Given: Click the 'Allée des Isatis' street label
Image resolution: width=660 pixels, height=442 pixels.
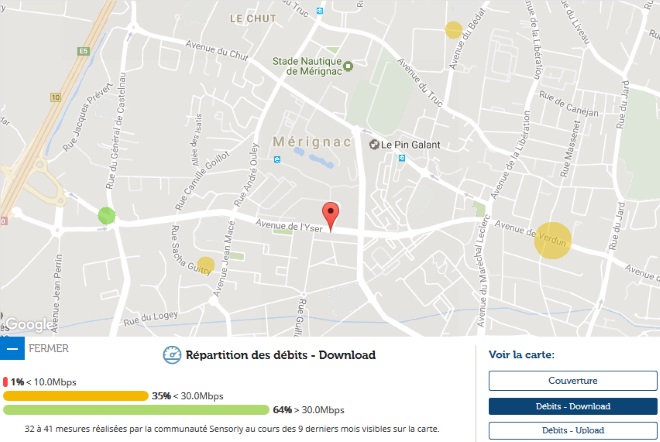Looking at the screenshot, I should click(x=196, y=140).
